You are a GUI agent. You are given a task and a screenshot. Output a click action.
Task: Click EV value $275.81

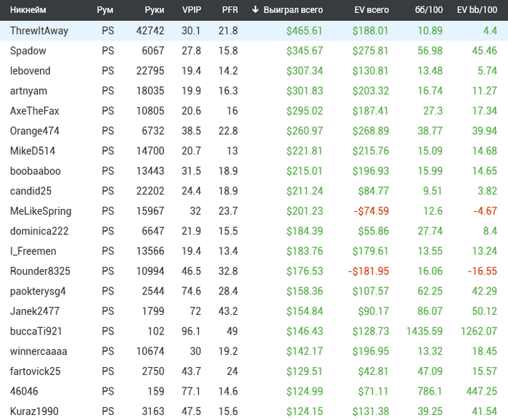(x=371, y=51)
